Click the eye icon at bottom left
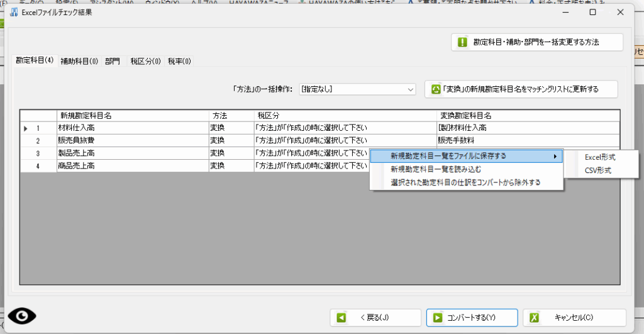Image resolution: width=644 pixels, height=334 pixels. coord(22,316)
